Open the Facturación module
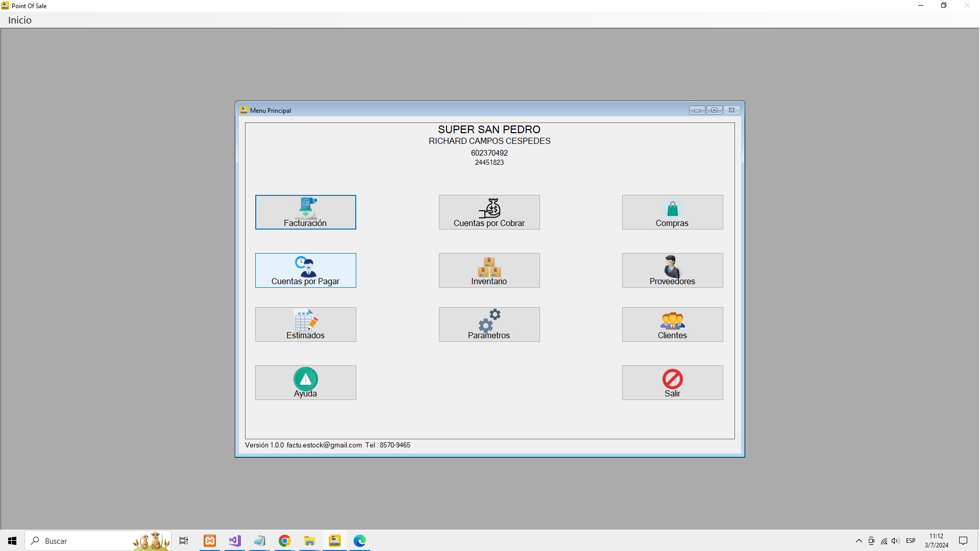Viewport: 980px width, 551px height. point(305,212)
